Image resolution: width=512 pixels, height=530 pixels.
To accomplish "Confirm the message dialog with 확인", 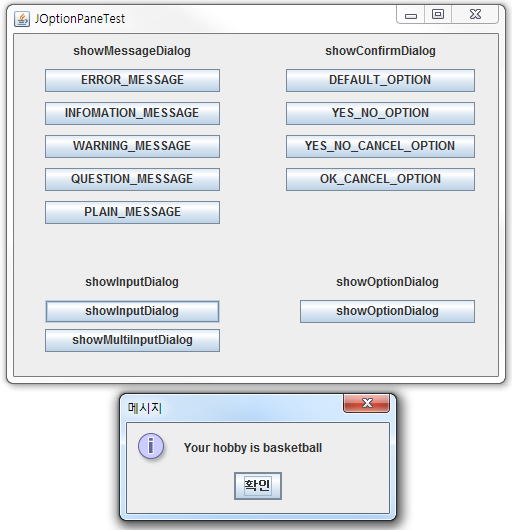I will (x=258, y=486).
